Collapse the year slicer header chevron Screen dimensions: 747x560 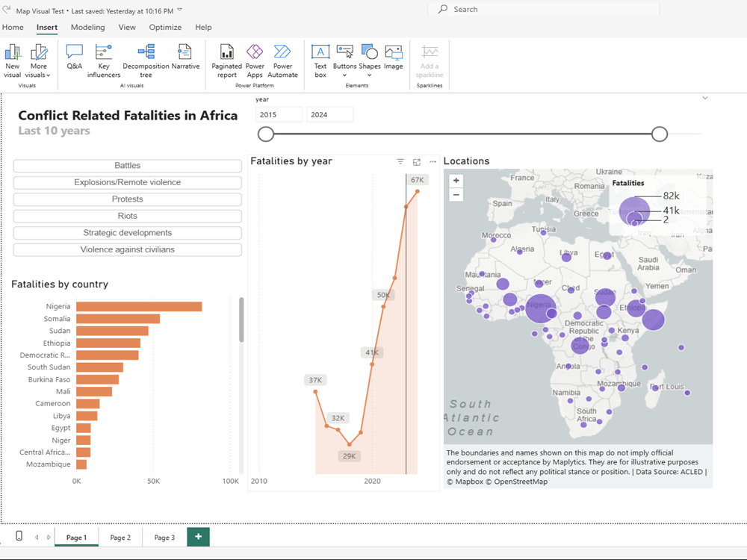704,98
